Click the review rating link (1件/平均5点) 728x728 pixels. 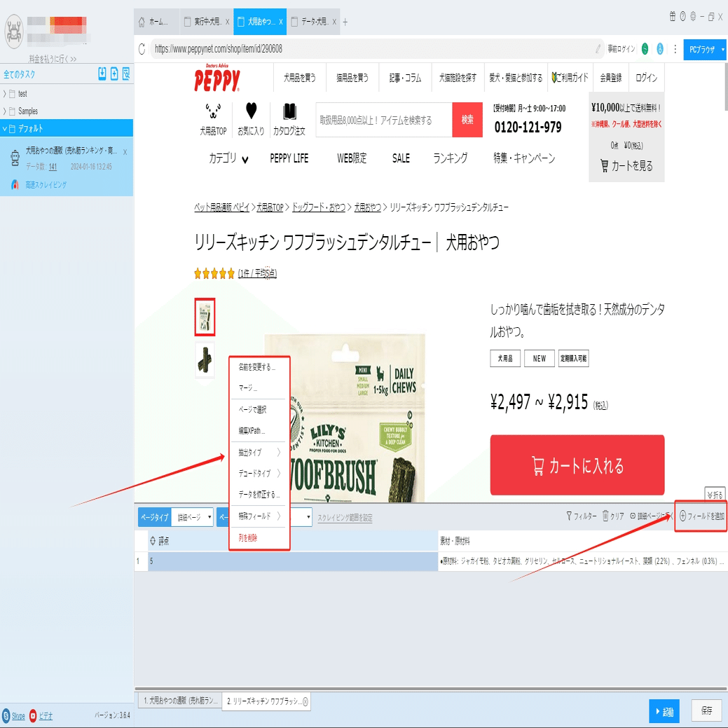tap(257, 273)
